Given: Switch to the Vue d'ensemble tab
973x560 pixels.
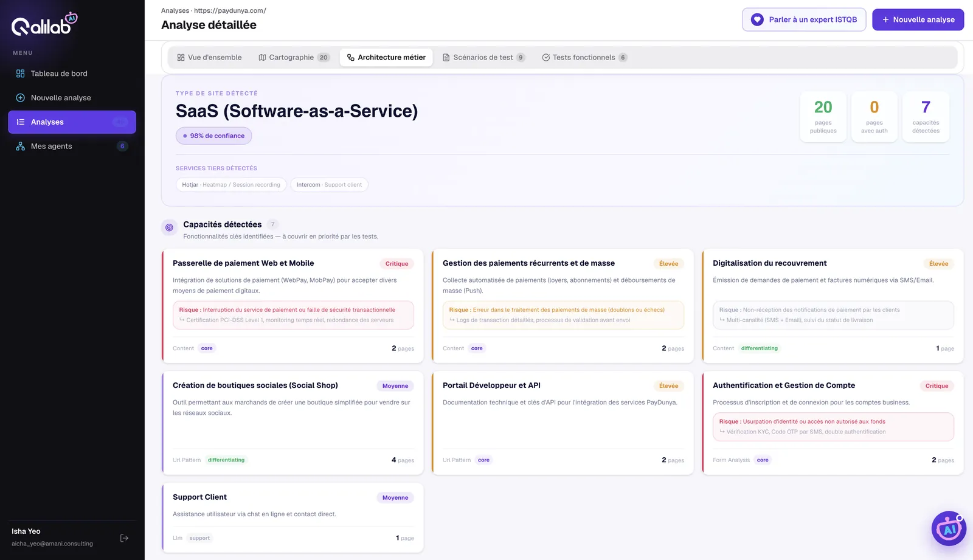Looking at the screenshot, I should (x=209, y=58).
